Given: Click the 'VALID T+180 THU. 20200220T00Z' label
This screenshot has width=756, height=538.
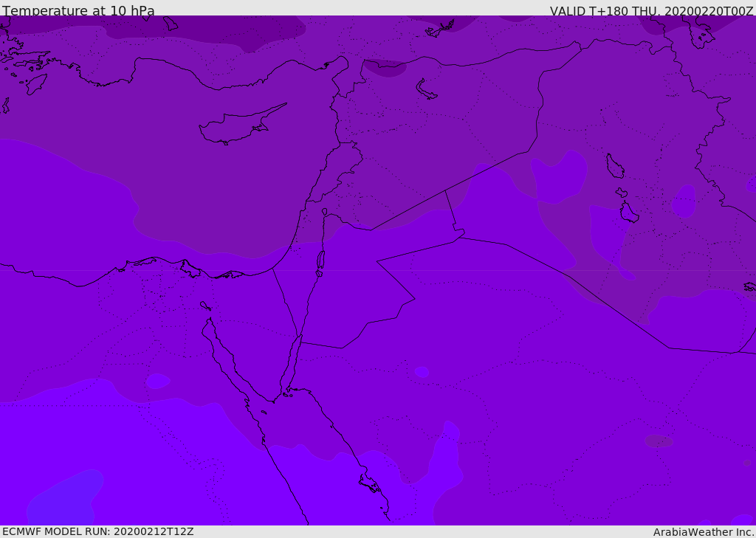Looking at the screenshot, I should pos(651,11).
